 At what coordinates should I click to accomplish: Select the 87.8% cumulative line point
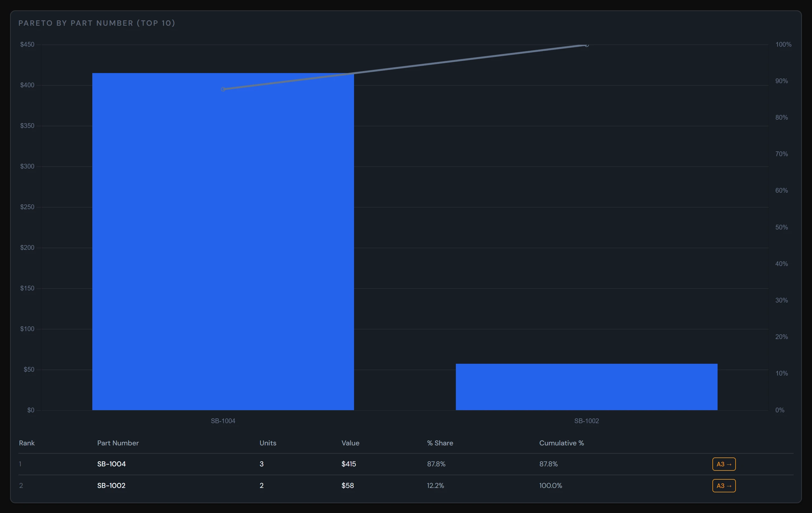pos(223,89)
